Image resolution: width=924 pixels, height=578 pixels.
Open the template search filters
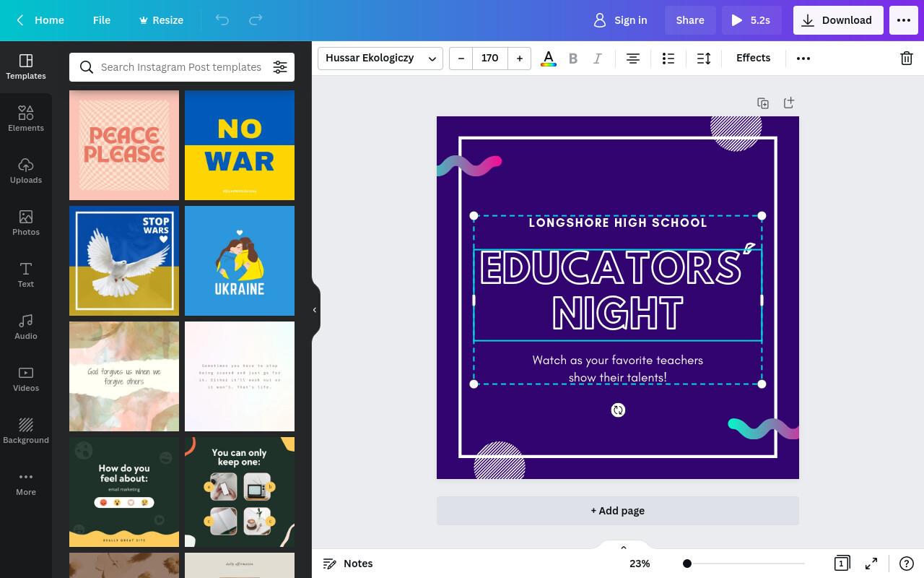coord(280,67)
